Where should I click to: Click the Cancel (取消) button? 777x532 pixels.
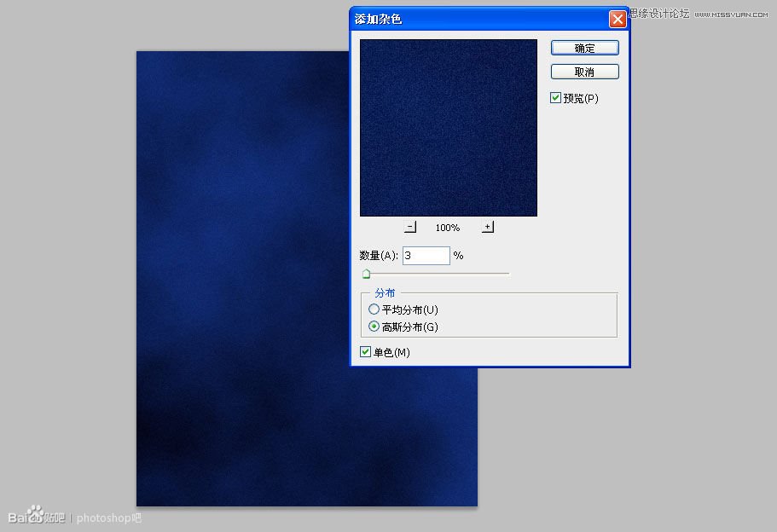click(x=584, y=72)
